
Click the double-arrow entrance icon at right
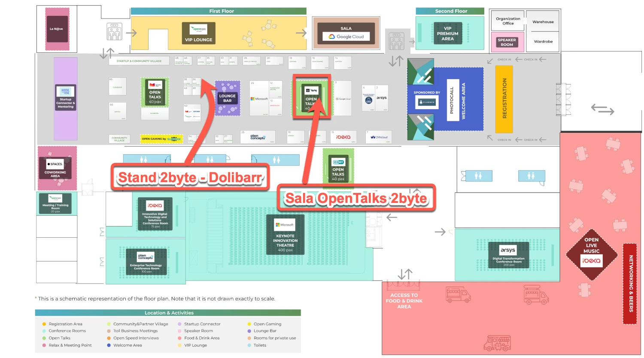[602, 109]
